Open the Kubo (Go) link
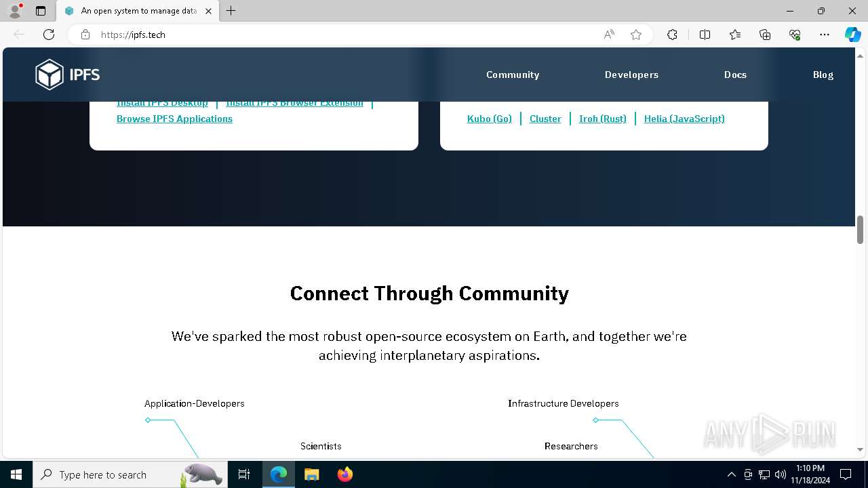Screen dimensions: 868x488 (x=490, y=119)
